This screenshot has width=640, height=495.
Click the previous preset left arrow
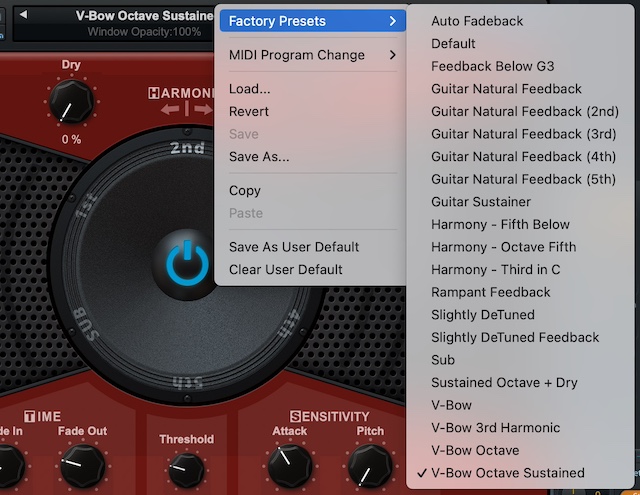click(24, 15)
